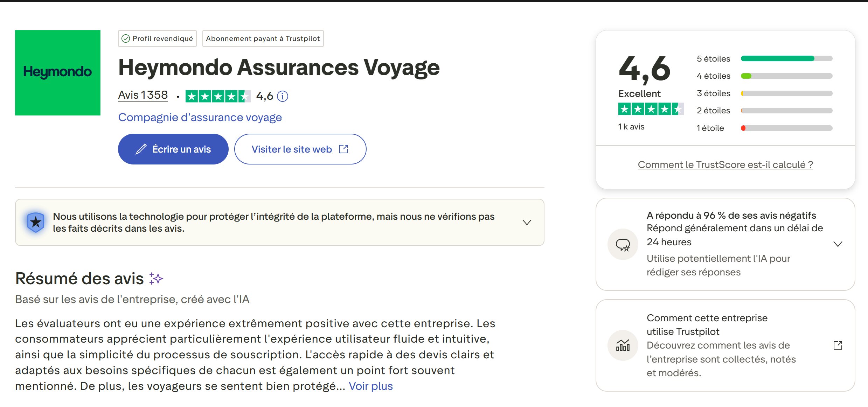Image resolution: width=868 pixels, height=407 pixels.
Task: Click the Heymondo green logo
Action: coord(58,73)
